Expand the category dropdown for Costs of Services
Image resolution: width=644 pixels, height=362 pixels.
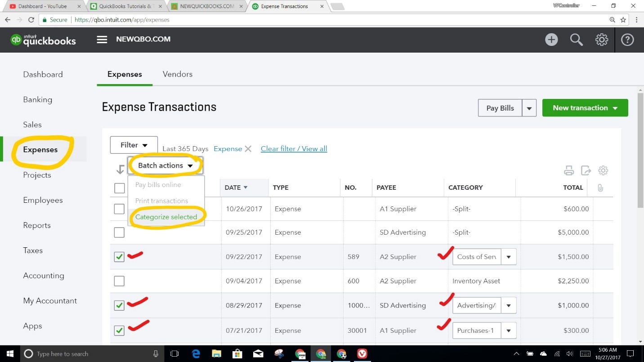(508, 257)
